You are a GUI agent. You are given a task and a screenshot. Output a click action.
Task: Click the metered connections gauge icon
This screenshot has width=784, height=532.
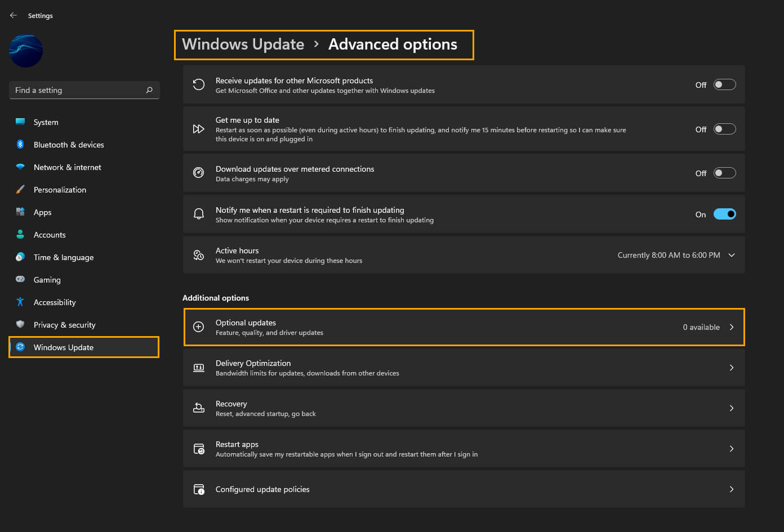[199, 173]
